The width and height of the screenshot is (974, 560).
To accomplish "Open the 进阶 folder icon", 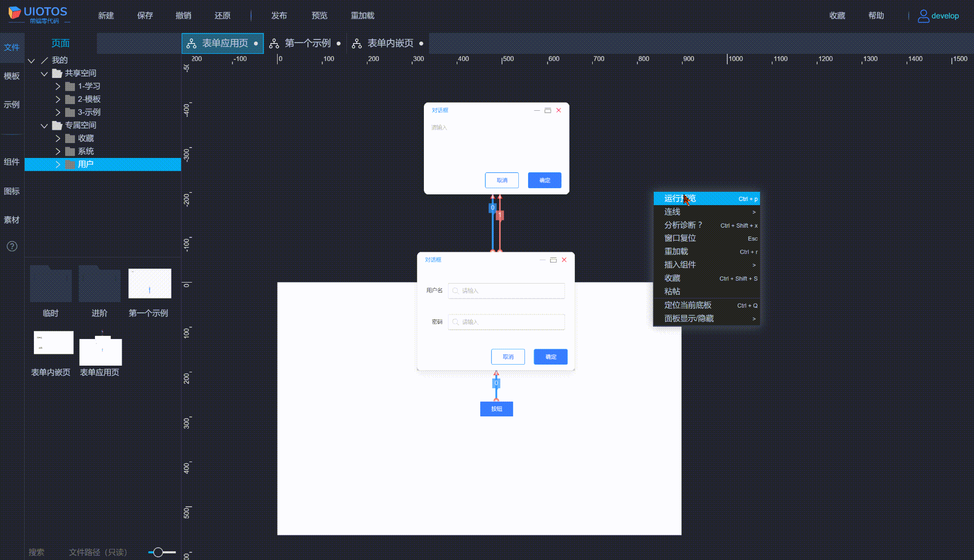I will [x=100, y=284].
